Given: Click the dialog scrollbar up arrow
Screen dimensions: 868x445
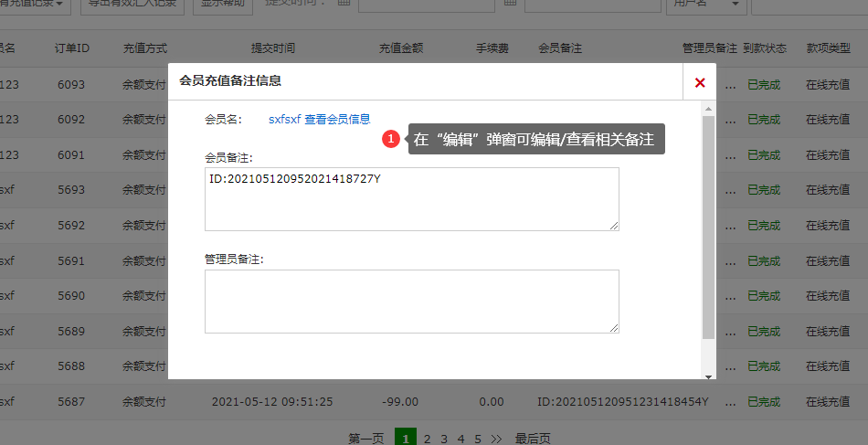Looking at the screenshot, I should pyautogui.click(x=708, y=109).
